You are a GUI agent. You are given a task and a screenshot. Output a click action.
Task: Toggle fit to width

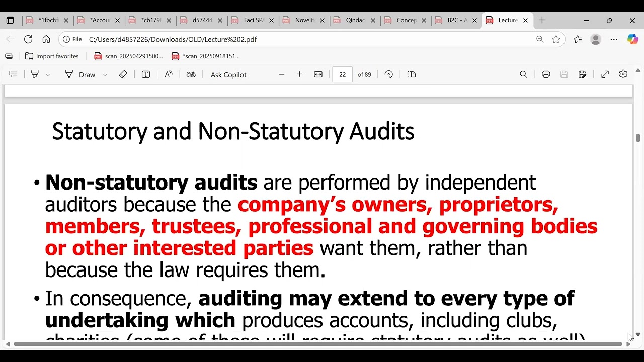point(318,74)
